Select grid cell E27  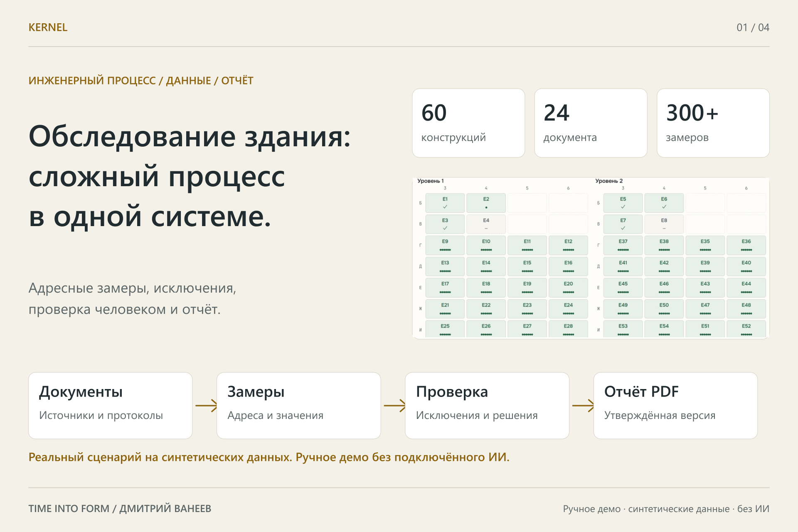527,329
